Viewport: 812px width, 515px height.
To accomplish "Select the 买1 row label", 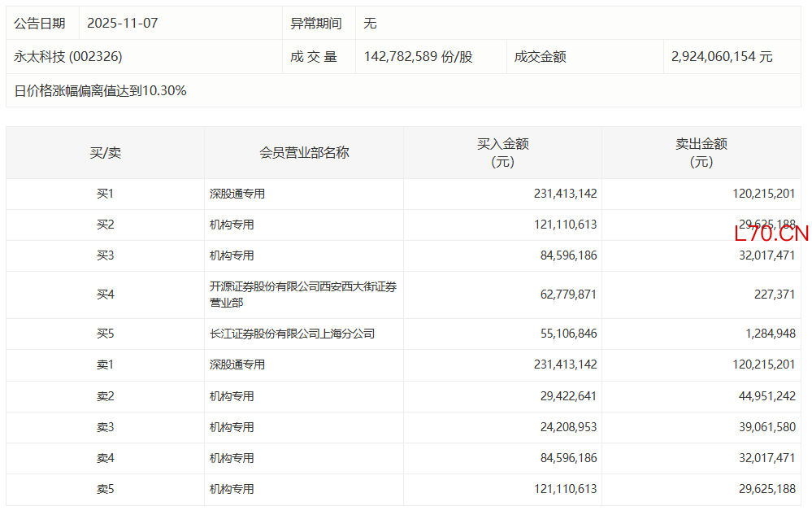I will tap(105, 194).
